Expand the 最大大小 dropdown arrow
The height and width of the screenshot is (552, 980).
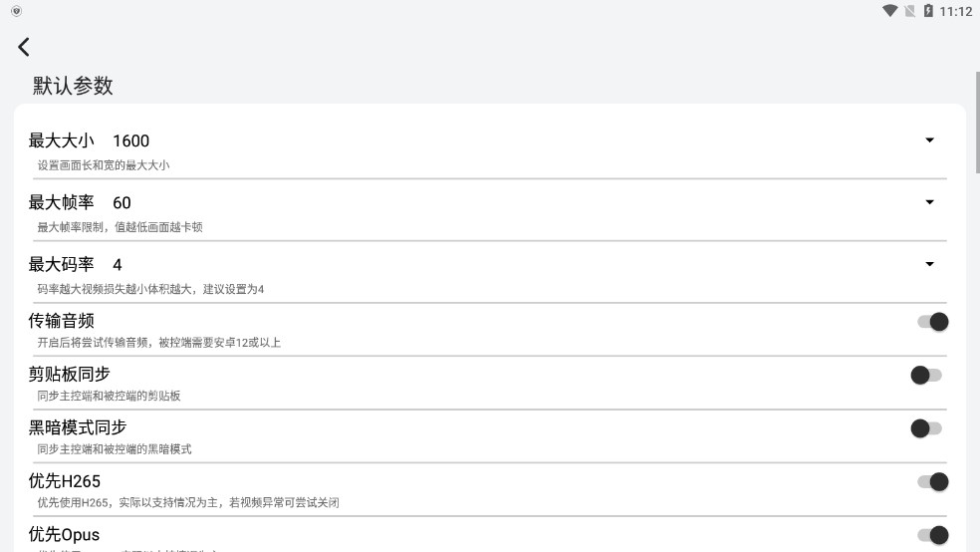tap(929, 140)
